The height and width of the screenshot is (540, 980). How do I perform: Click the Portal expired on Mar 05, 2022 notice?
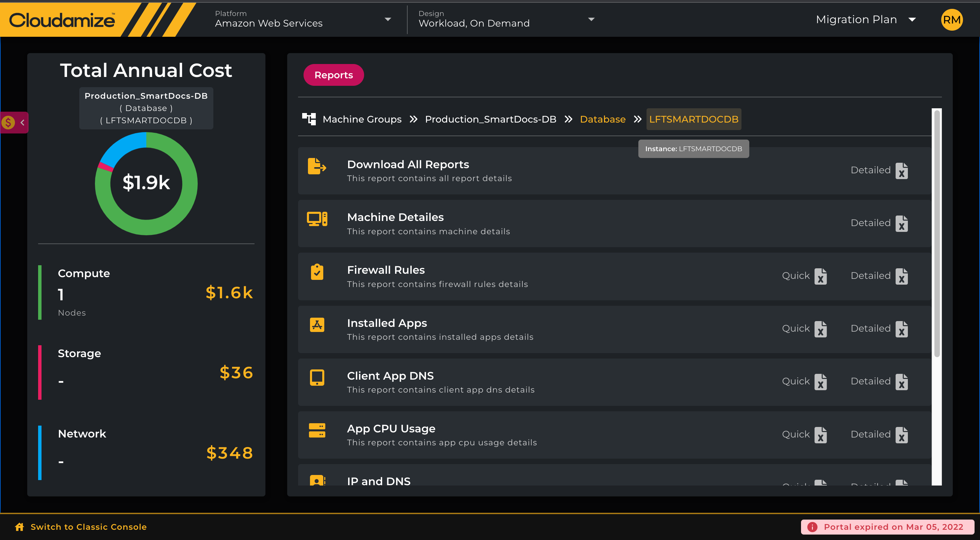(887, 527)
